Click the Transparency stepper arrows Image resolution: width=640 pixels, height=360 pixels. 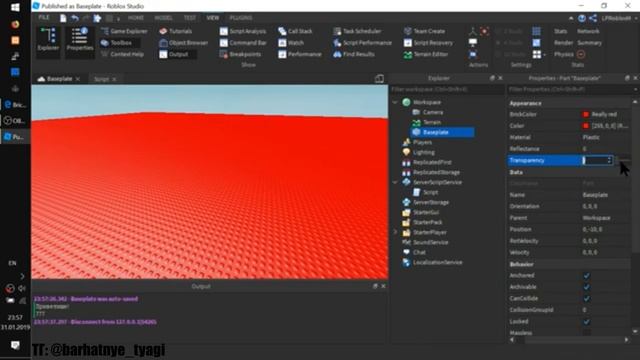[609, 160]
